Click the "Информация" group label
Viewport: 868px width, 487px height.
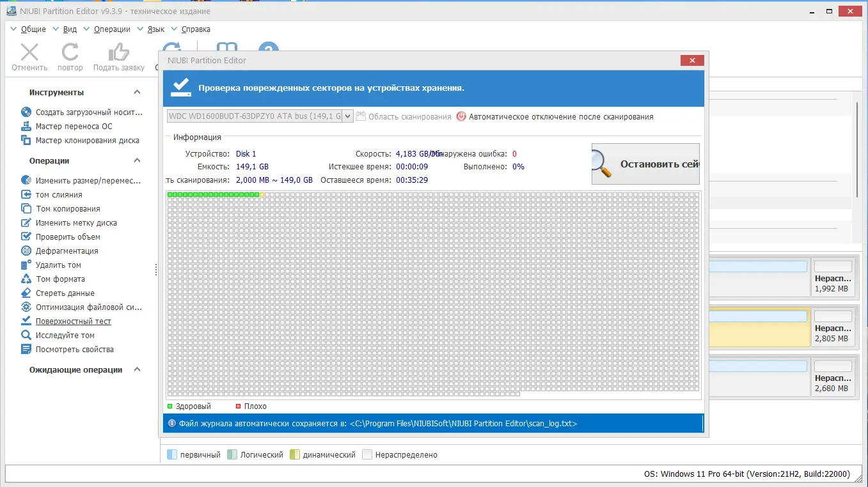[198, 137]
